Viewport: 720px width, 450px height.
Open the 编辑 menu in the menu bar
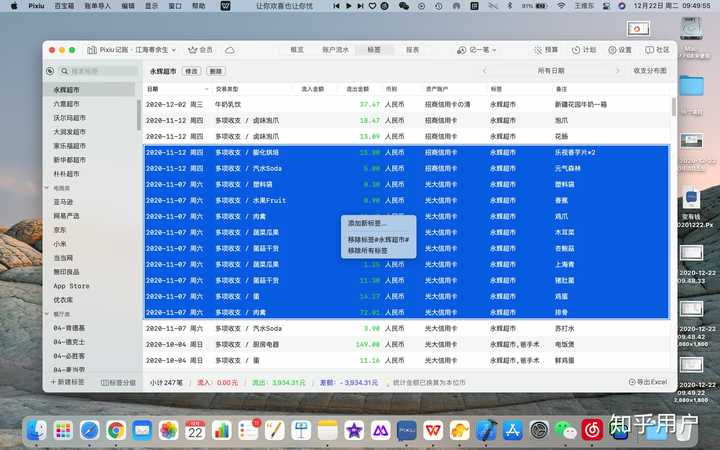(x=128, y=6)
